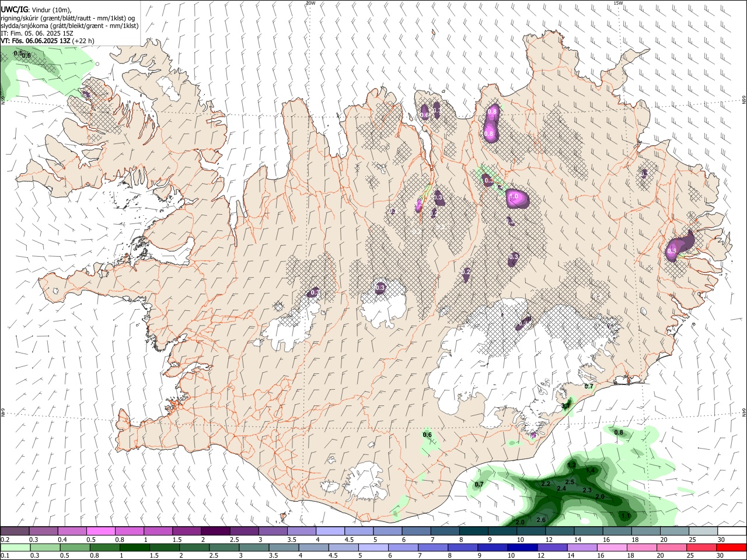Click the '2.3' rainfall value offshore

587,491
